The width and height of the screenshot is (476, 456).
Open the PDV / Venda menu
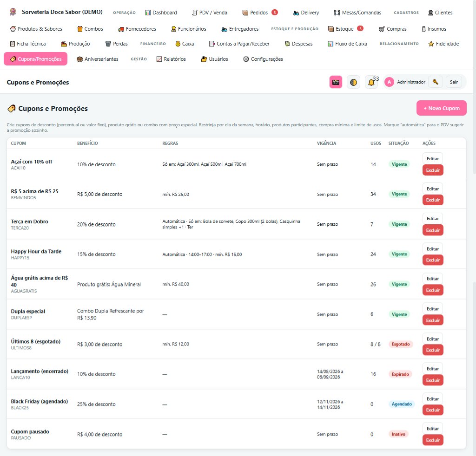[x=210, y=13]
